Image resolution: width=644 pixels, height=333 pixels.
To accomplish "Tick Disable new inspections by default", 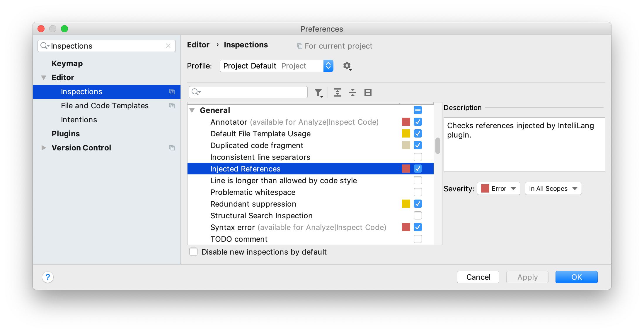I will click(193, 252).
